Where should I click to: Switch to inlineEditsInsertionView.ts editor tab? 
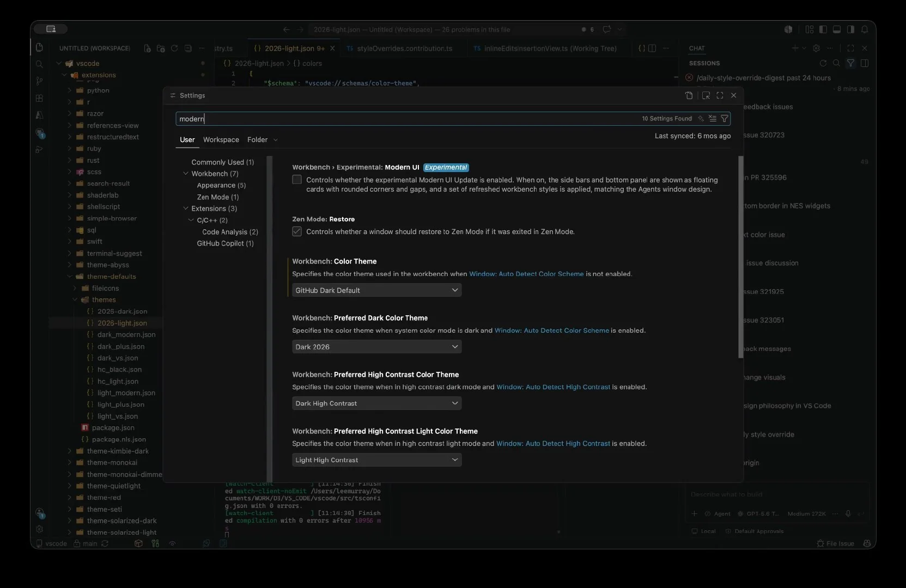(x=550, y=48)
